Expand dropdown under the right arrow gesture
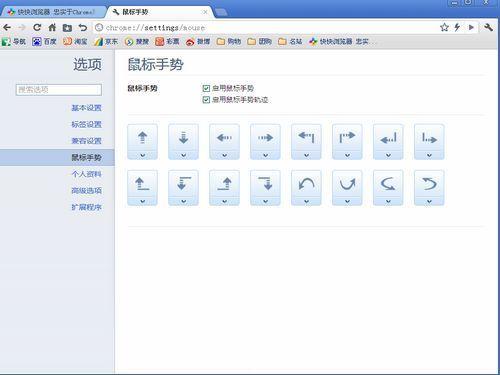This screenshot has height=375, width=500. [265, 155]
